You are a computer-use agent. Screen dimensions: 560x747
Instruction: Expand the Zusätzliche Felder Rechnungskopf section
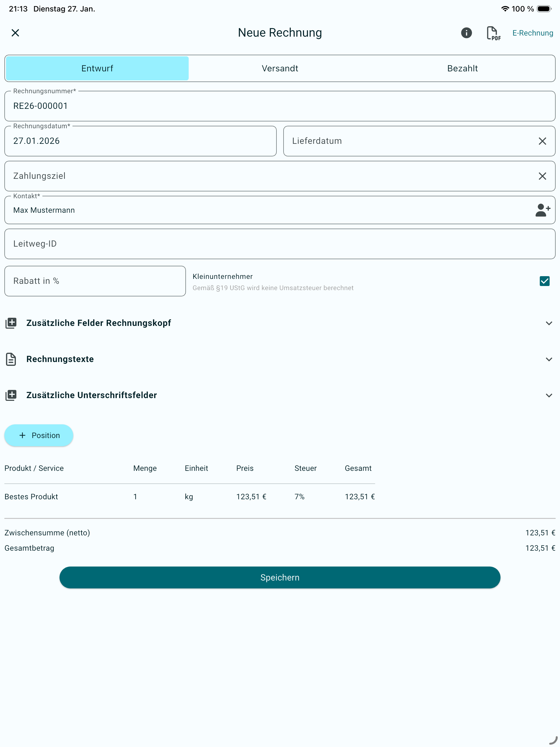(549, 323)
